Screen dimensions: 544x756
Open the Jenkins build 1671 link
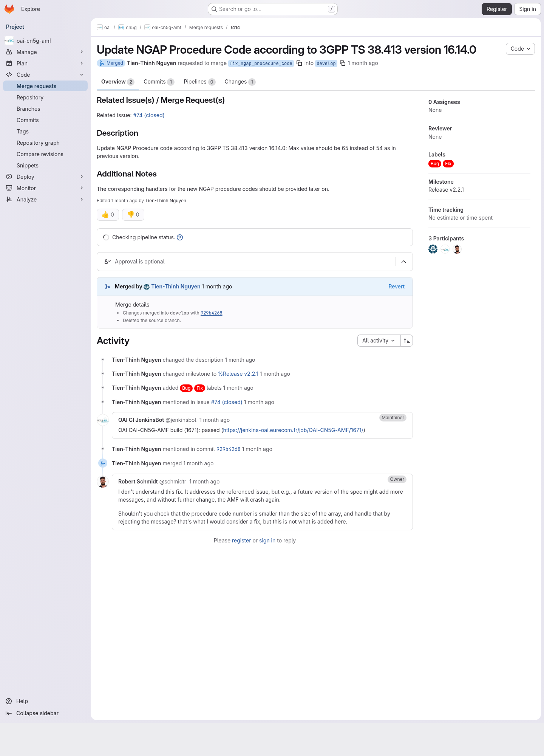293,430
